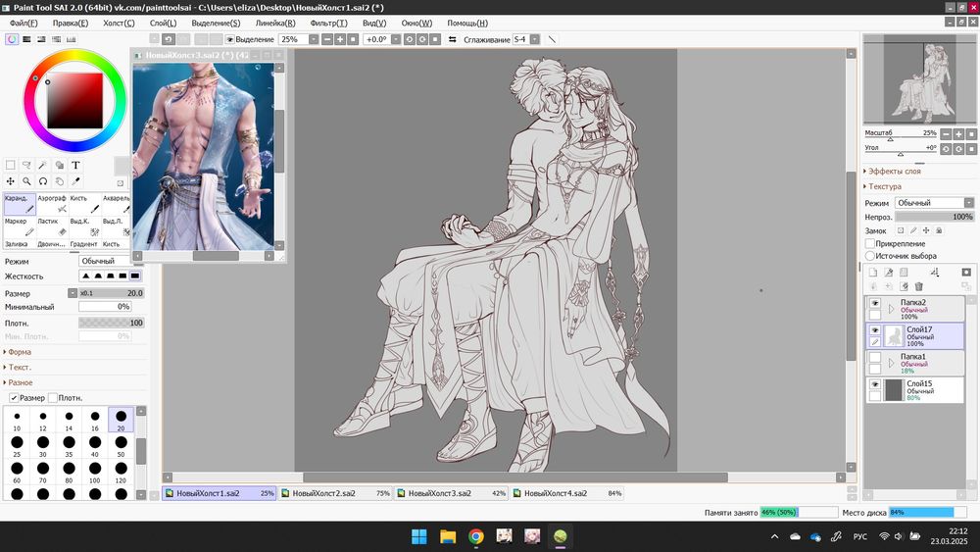Image resolution: width=980 pixels, height=552 pixels.
Task: Open the layer blending Режим dropdown
Action: (934, 203)
